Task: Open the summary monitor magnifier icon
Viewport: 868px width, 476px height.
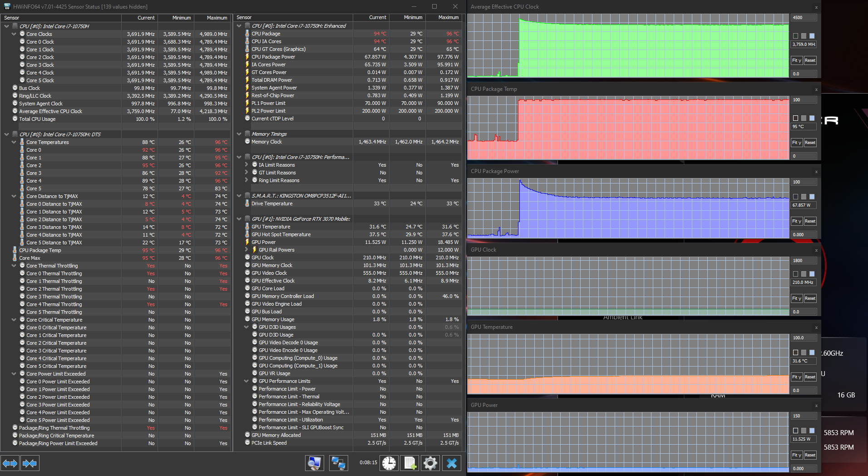Action: point(314,463)
